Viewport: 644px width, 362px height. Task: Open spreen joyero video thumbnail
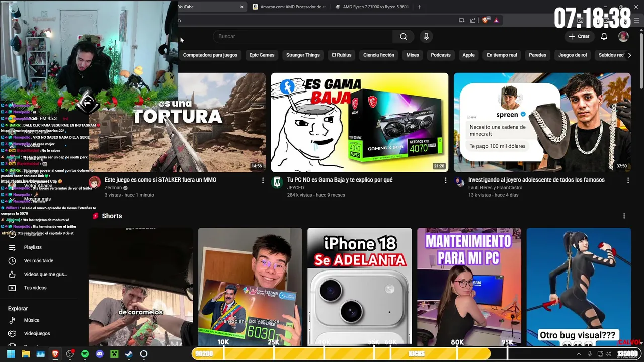tap(542, 123)
